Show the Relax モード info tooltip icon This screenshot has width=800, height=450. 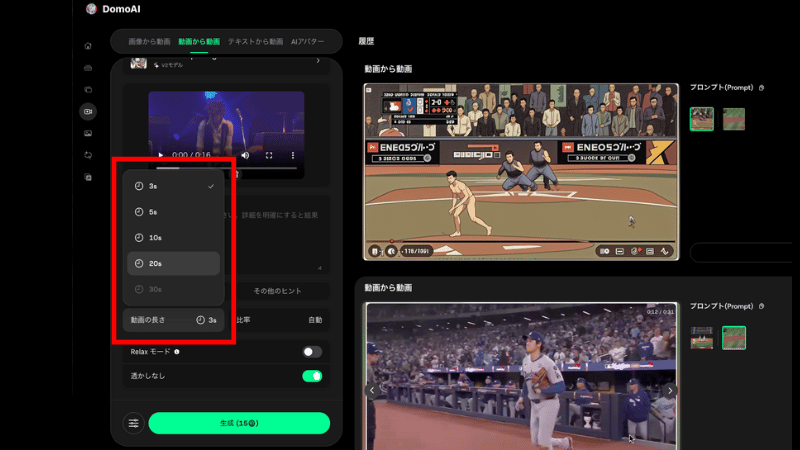177,352
